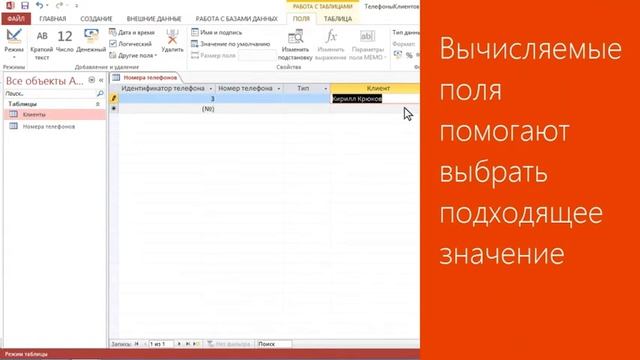Add a Число numeric field
Viewport: 640px width, 360px height.
tap(64, 42)
